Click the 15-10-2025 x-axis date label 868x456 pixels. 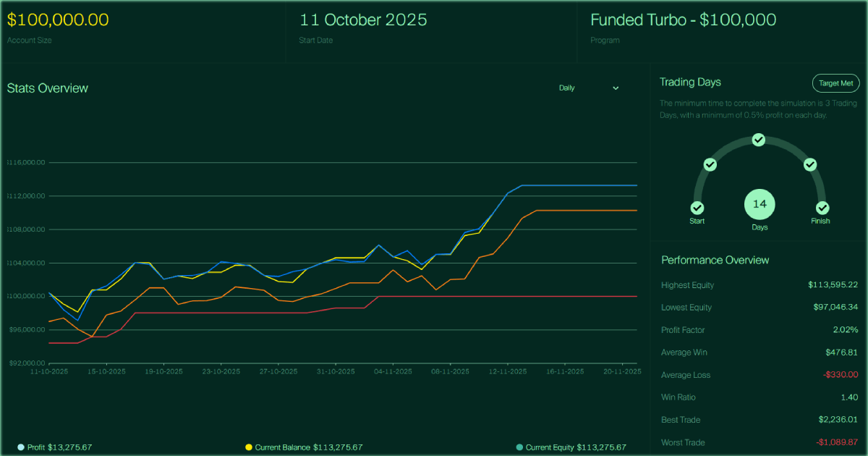coord(106,371)
